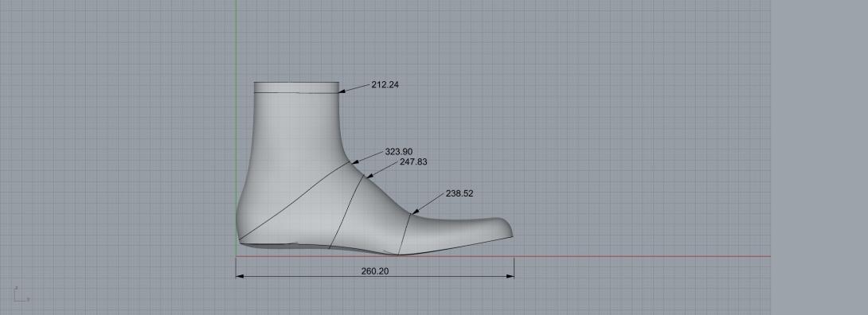Click arrowhead of the 323.90 leader
Viewport: 868px width, 315px height.
point(354,162)
